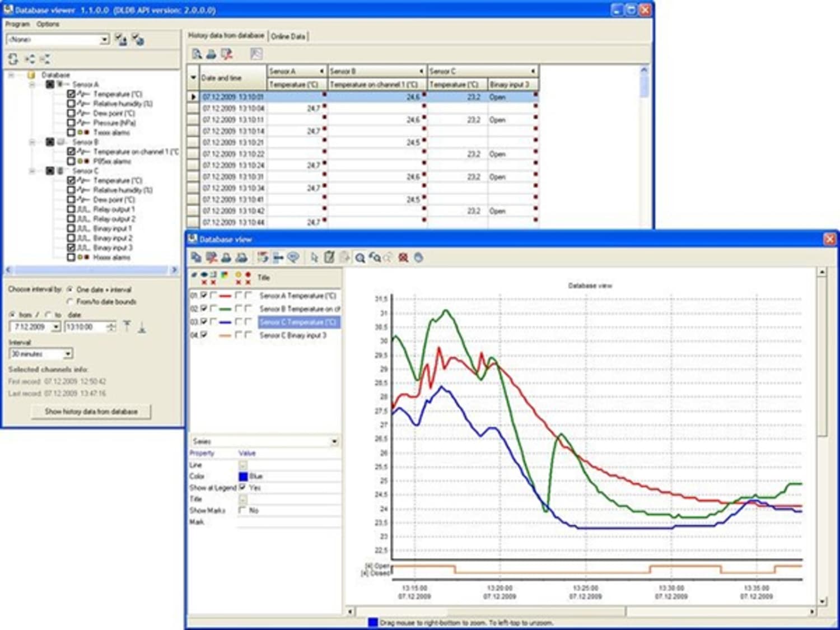The height and width of the screenshot is (630, 840).
Task: Select the magnifying glass zoom tool in Database view
Action: [x=360, y=258]
